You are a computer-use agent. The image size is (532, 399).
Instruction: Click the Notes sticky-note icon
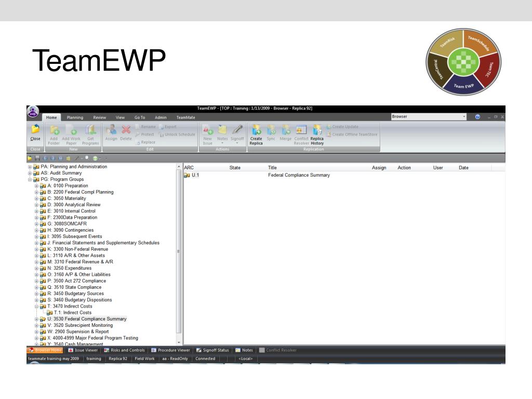pos(222,129)
